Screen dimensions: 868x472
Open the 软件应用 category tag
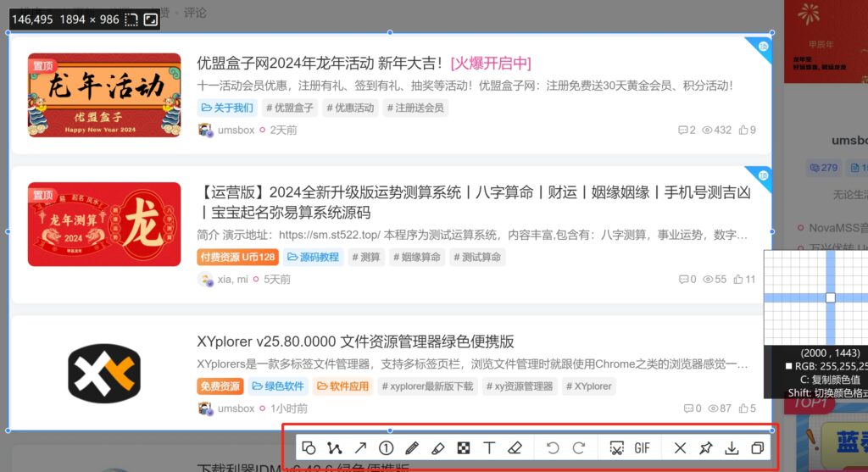[342, 386]
